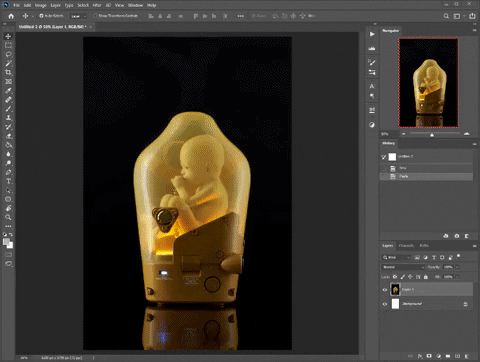Click the Home icon in options bar
480x362 pixels.
[x=11, y=16]
